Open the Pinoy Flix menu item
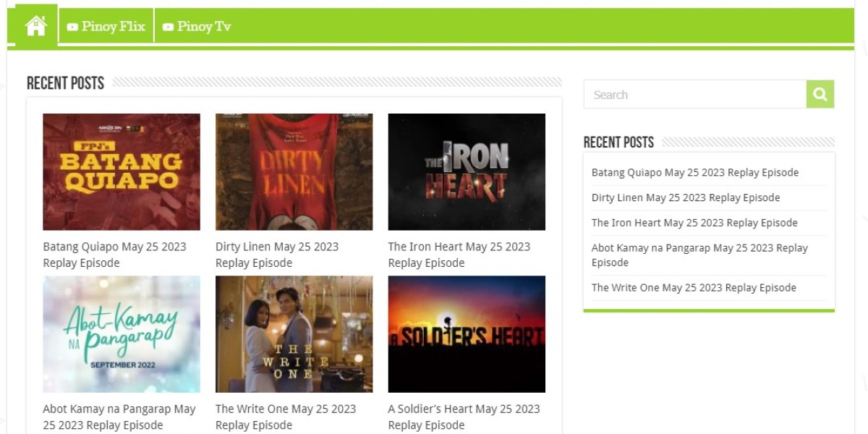Viewport: 868px width, 434px height. point(106,27)
